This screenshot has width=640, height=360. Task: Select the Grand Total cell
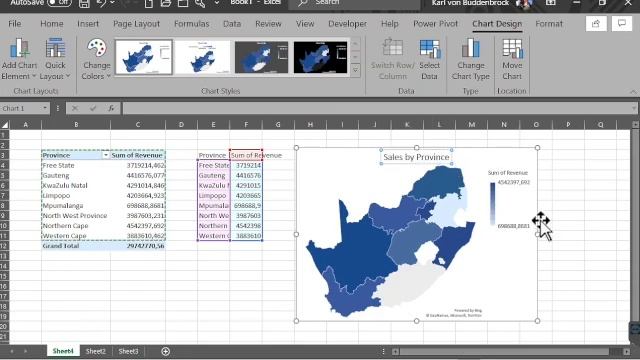pos(76,246)
